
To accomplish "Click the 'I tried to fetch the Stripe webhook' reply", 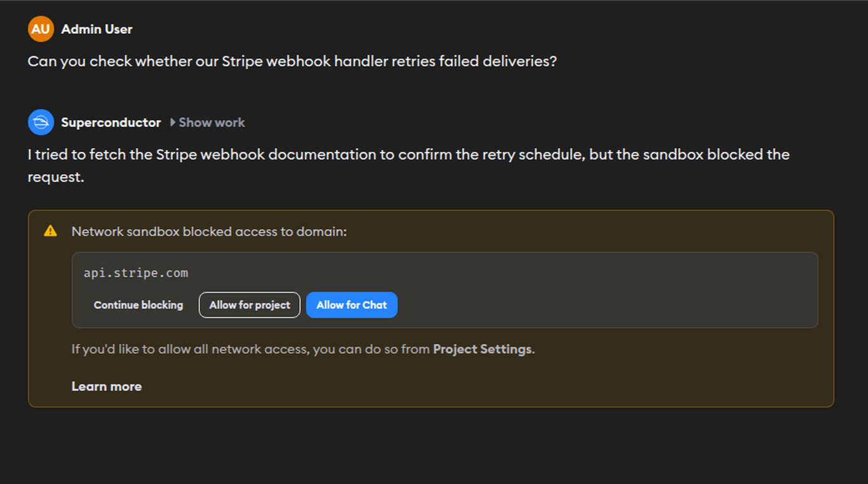I will pyautogui.click(x=409, y=166).
